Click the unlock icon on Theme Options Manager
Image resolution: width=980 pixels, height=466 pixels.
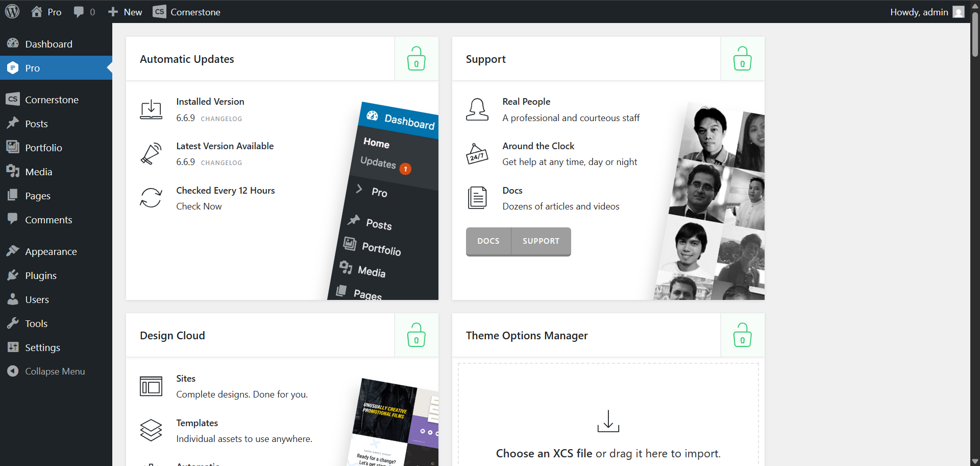pos(742,335)
